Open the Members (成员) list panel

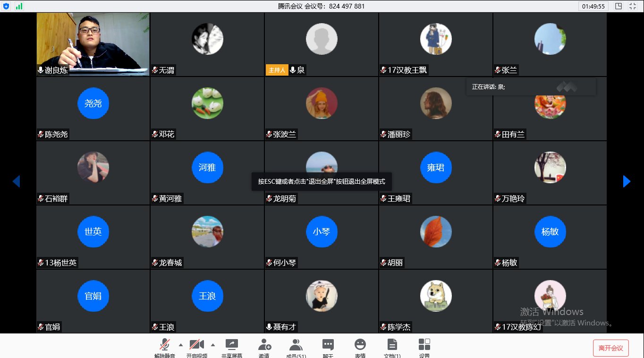click(x=296, y=345)
